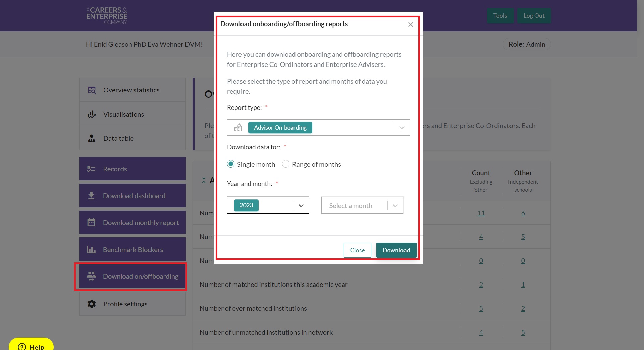The height and width of the screenshot is (350, 644).
Task: Click the Download monthly report calendar icon
Action: tap(91, 223)
